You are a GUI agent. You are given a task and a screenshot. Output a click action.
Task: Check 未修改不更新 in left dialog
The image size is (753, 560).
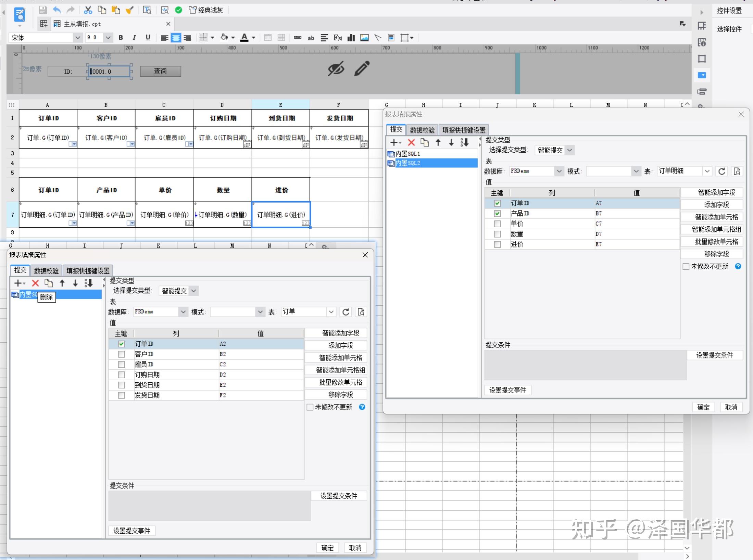tap(310, 407)
